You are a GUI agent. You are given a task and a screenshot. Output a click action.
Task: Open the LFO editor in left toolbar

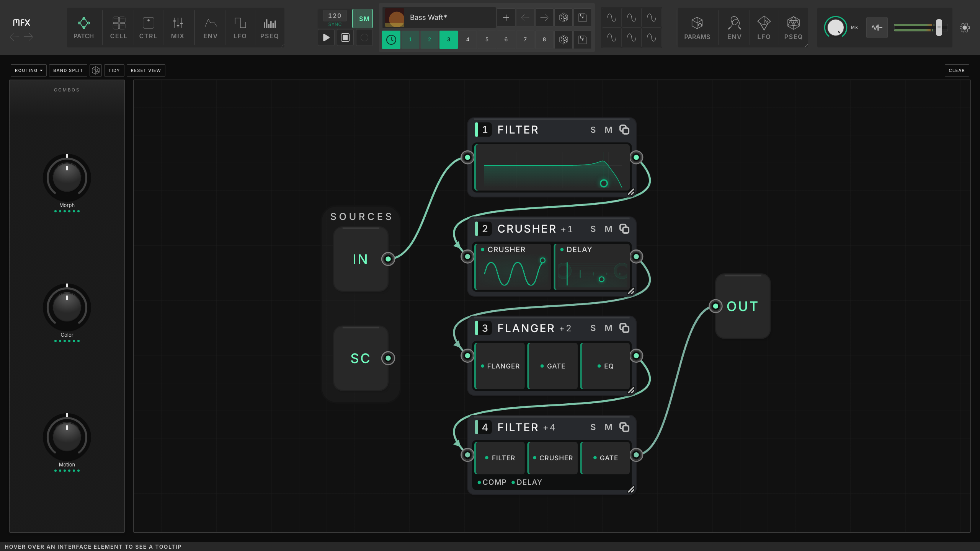click(x=240, y=28)
